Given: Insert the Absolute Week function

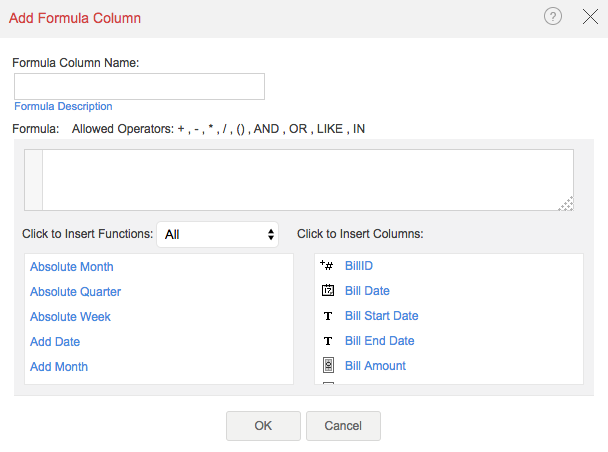Looking at the screenshot, I should tap(70, 317).
